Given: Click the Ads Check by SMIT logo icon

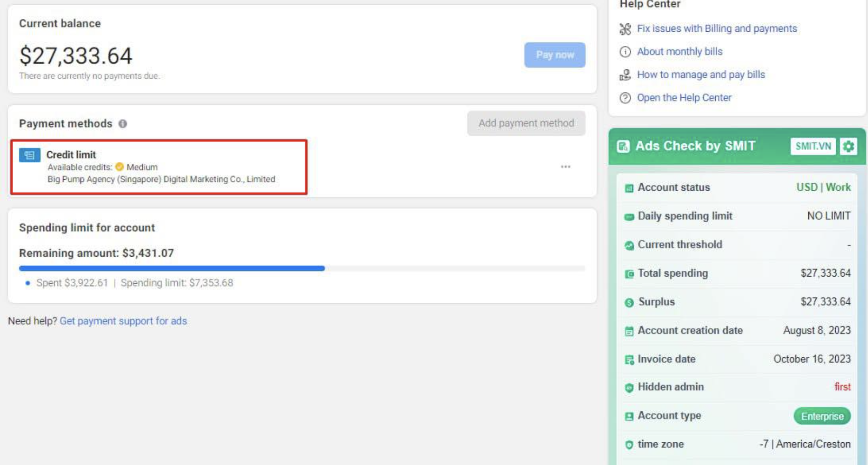Looking at the screenshot, I should (623, 146).
